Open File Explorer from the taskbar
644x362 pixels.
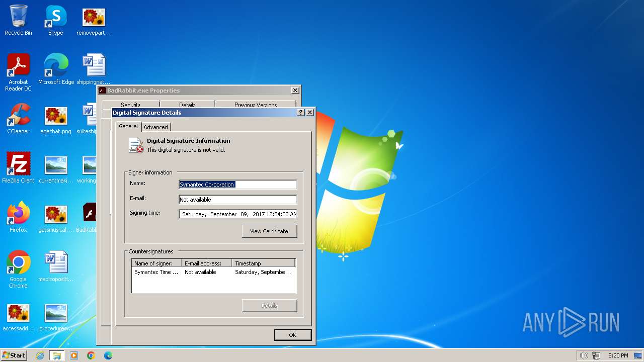click(x=57, y=355)
